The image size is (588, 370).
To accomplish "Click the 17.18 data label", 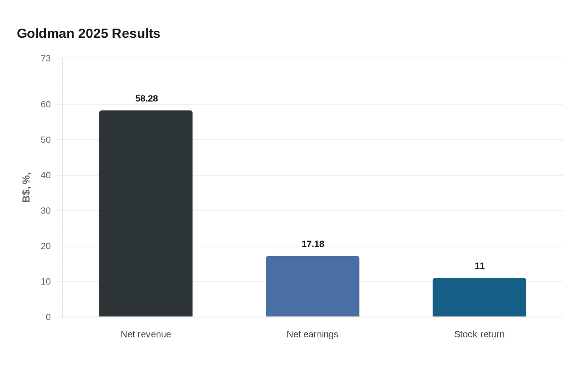I will coord(313,244).
